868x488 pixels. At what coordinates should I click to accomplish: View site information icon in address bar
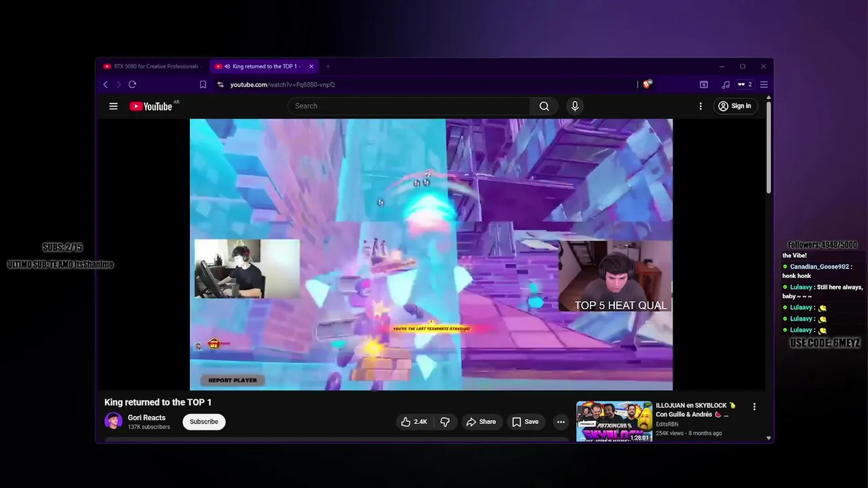coord(220,85)
